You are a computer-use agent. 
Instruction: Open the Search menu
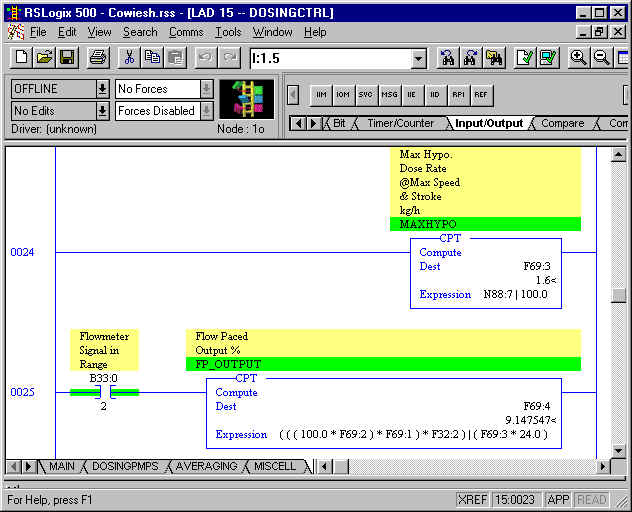[x=140, y=32]
